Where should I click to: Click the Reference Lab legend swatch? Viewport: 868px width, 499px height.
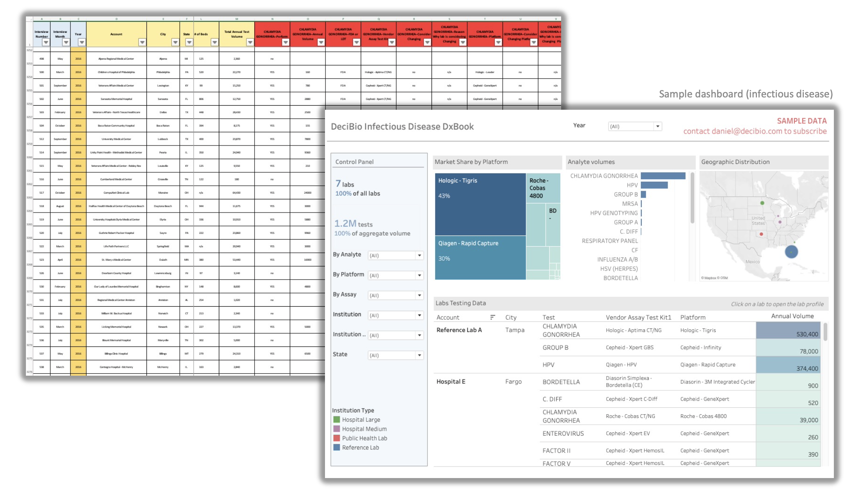pos(337,448)
